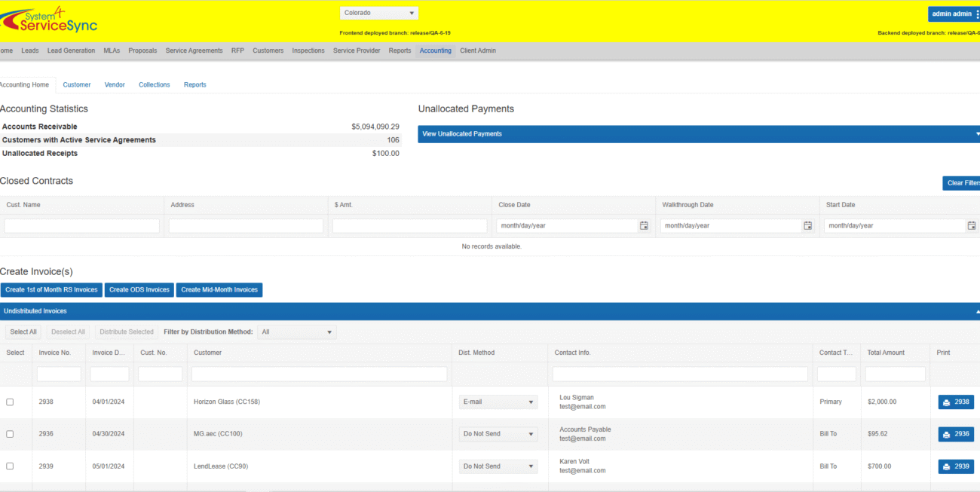Select the checkbox for invoice 2936
This screenshot has height=492, width=980.
click(x=10, y=434)
